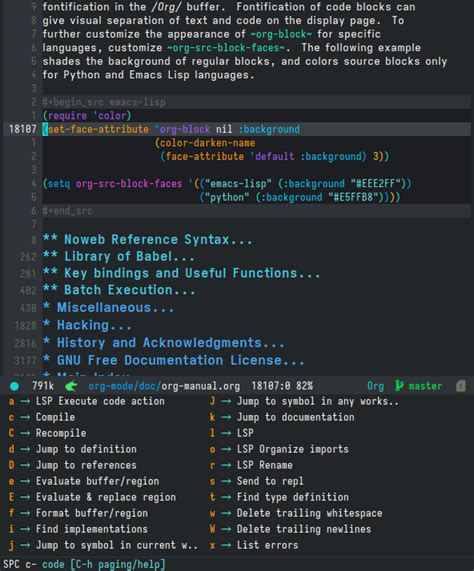
Task: Click the org-manual.org file name in modeline
Action: click(201, 386)
